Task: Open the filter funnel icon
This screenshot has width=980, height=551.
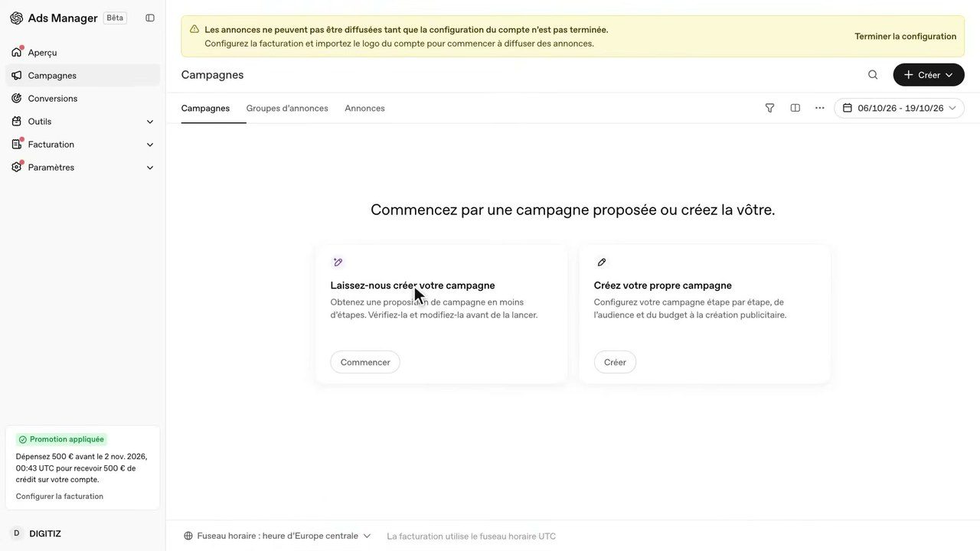Action: click(770, 108)
